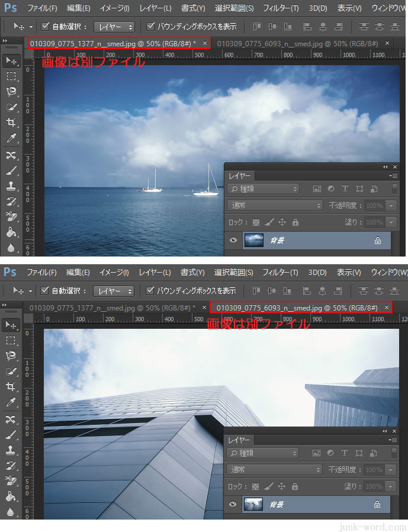Close the 1377_n_smed.jpg tab in yacht-image window
The image size is (408, 532).
click(x=205, y=43)
